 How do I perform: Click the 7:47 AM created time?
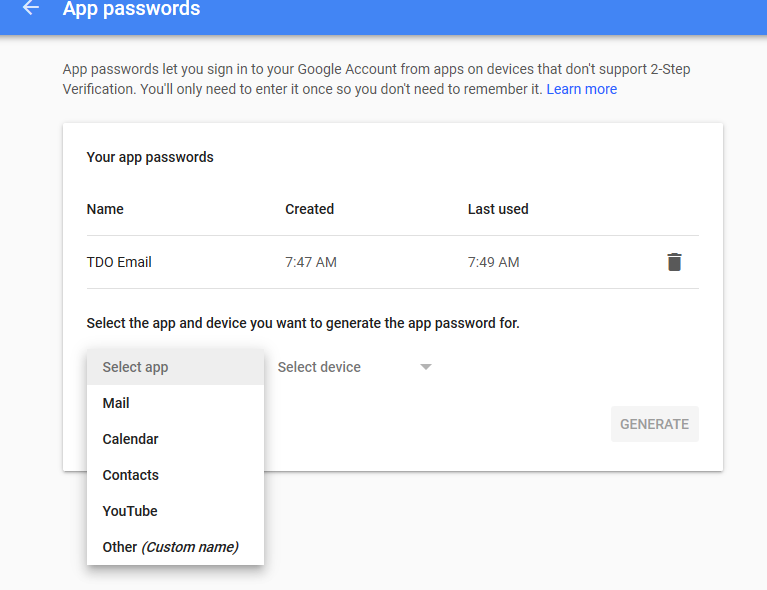[x=310, y=262]
